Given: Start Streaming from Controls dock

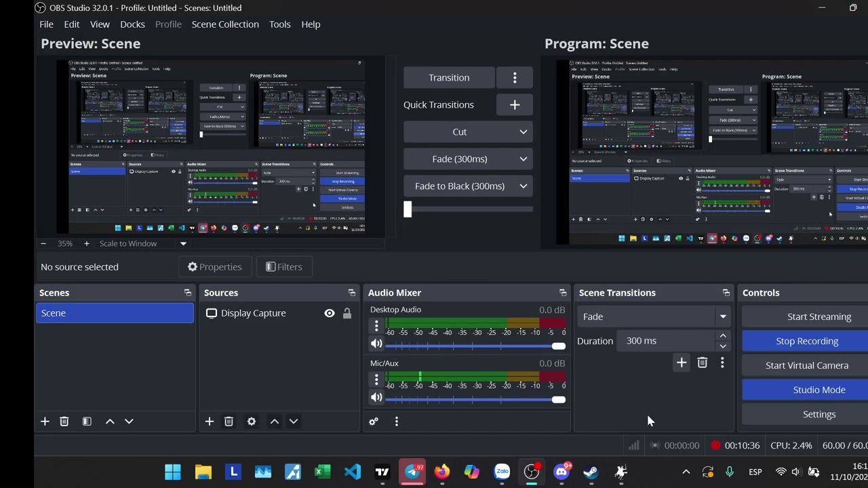Looking at the screenshot, I should 806,317.
